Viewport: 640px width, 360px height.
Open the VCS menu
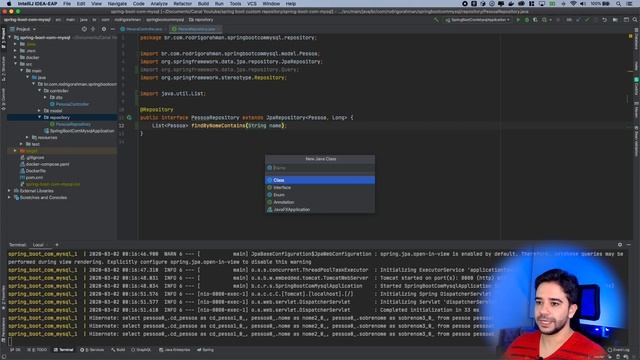pyautogui.click(x=252, y=4)
